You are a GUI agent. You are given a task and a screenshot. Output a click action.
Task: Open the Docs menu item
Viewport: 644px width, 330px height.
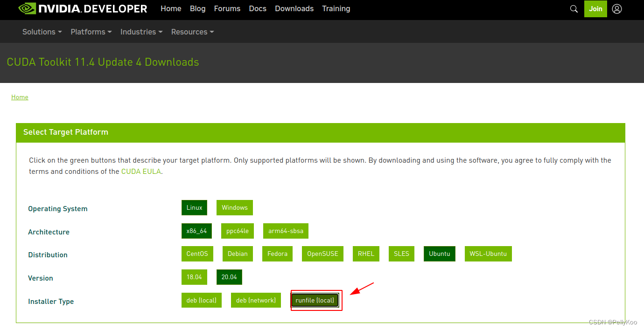click(x=258, y=8)
